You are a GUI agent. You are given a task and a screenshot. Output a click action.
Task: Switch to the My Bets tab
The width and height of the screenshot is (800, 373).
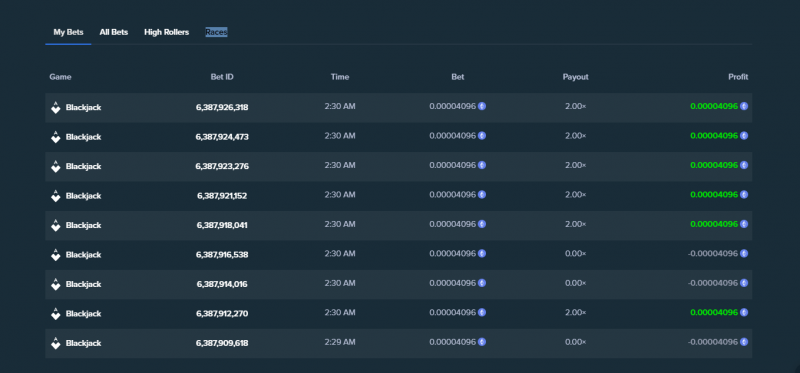click(68, 32)
